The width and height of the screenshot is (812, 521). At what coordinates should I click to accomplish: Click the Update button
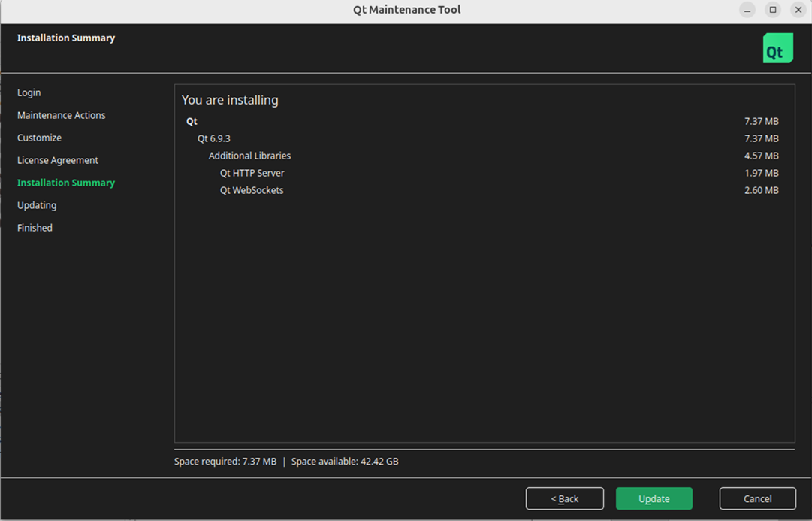point(654,498)
